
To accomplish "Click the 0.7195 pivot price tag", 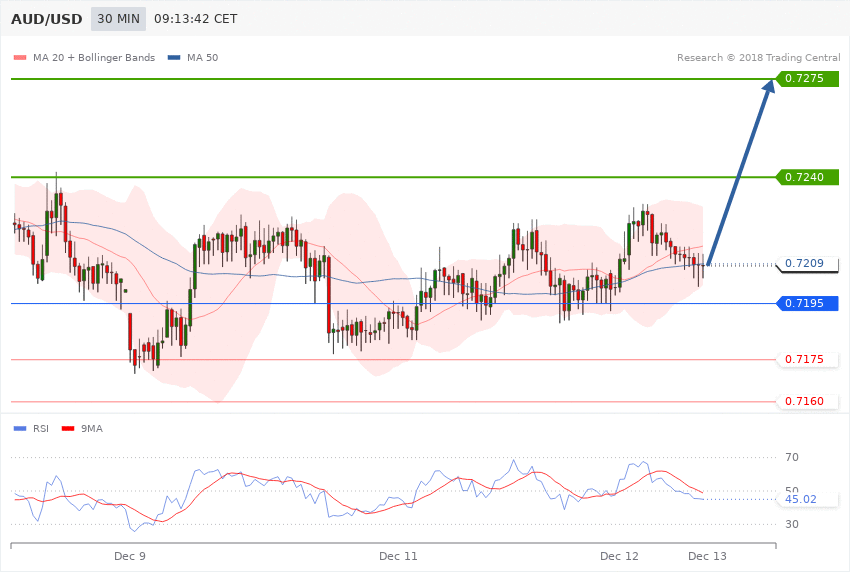I will click(808, 303).
